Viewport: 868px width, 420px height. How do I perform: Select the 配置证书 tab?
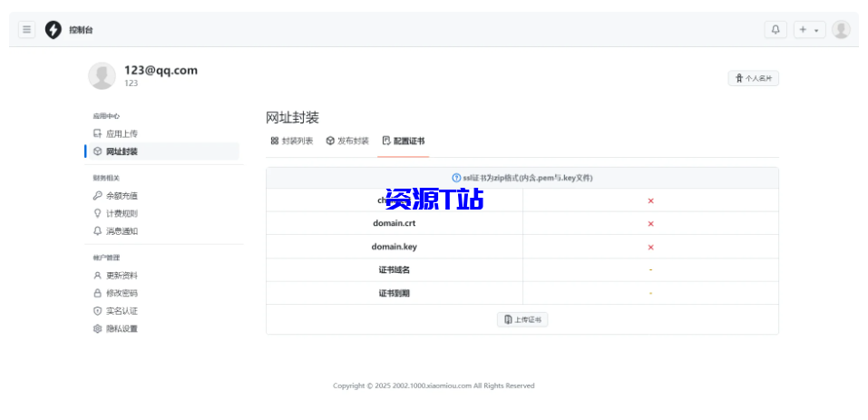click(403, 141)
